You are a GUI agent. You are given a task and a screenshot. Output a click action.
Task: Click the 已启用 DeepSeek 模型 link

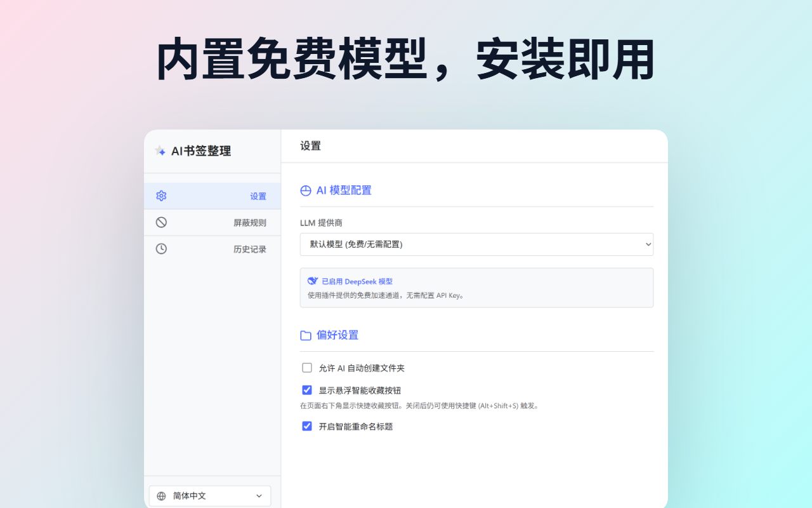pos(357,281)
